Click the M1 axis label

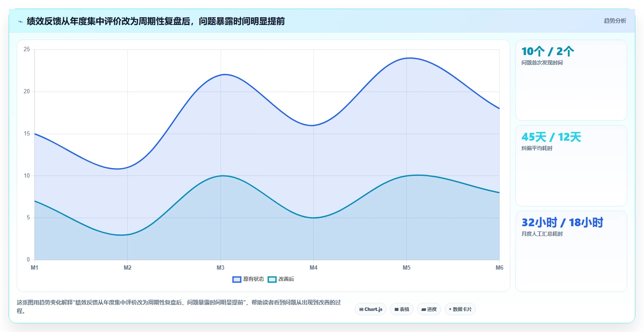pos(34,268)
